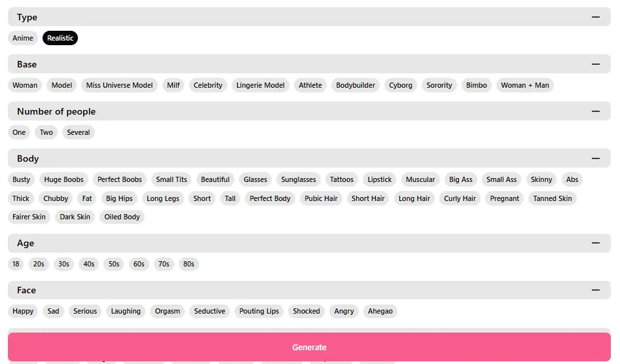
Task: Collapse the Age section
Action: [x=595, y=243]
